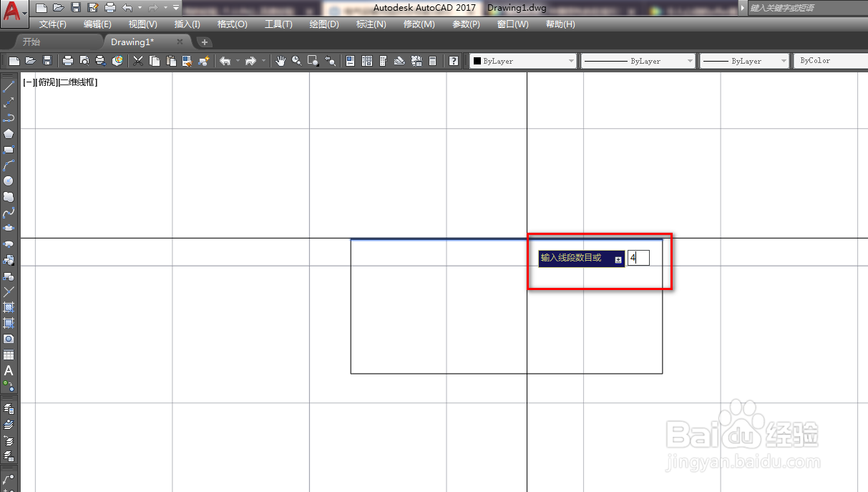Select the Hatch tool

click(9, 307)
